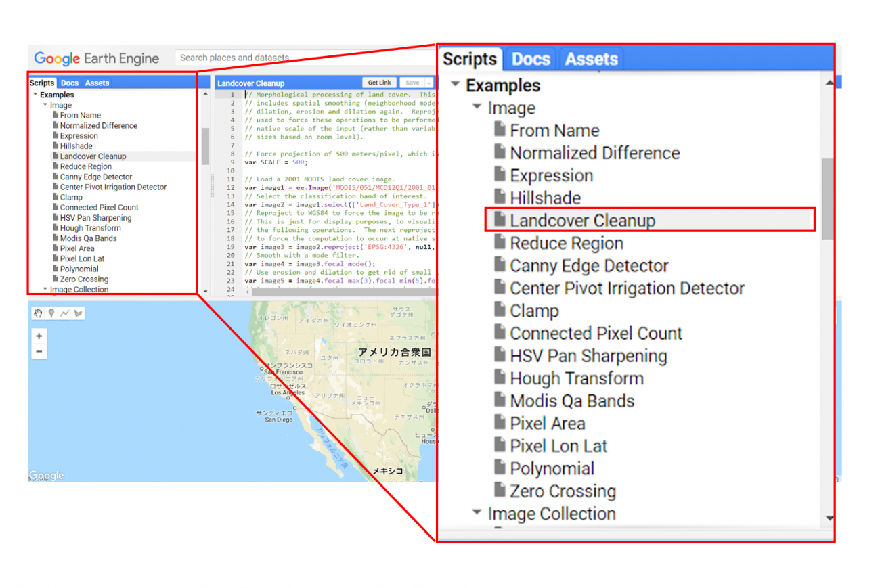Open the From Name script in the small Scripts panel

click(81, 115)
